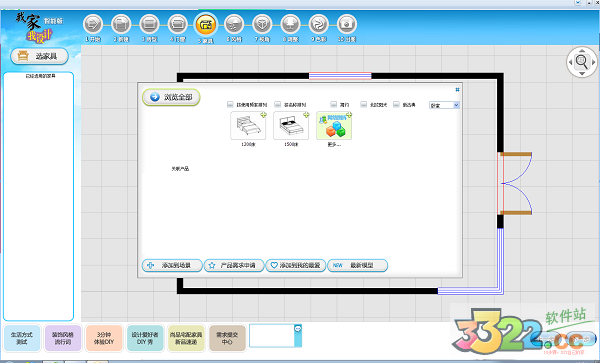Enable the first sorting checkbox in panel
This screenshot has width=600, height=363.
pyautogui.click(x=230, y=104)
